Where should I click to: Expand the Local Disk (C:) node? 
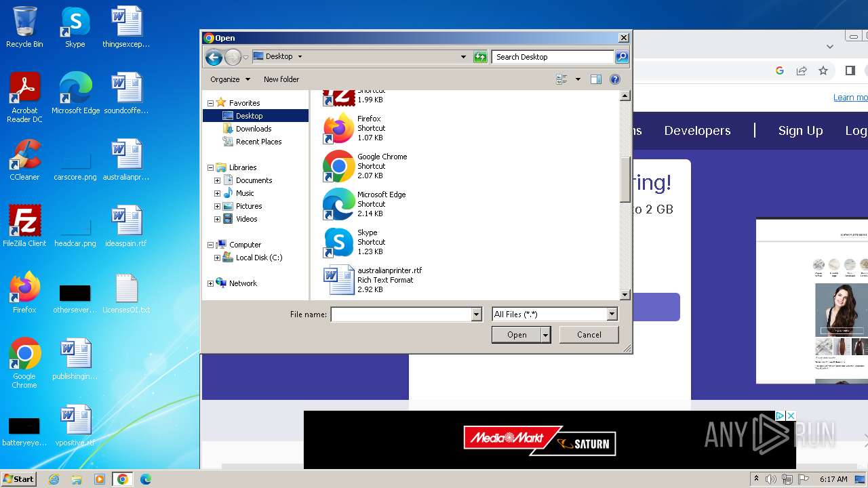[217, 258]
